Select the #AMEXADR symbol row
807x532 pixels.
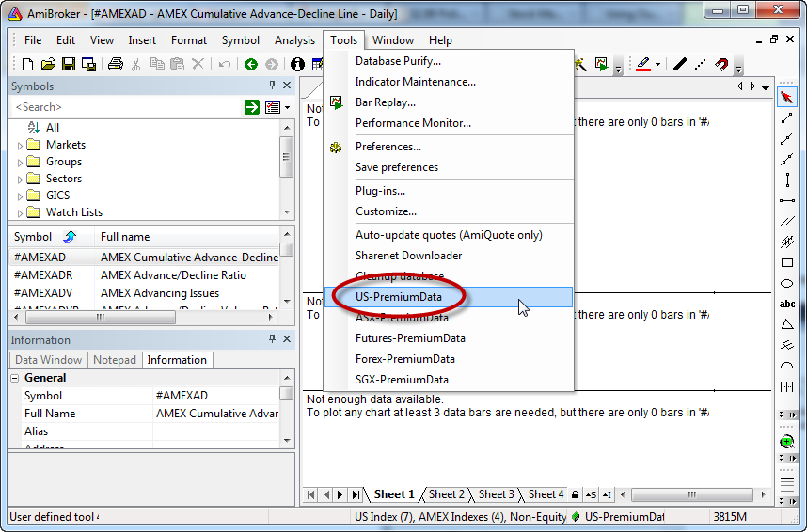[x=144, y=275]
